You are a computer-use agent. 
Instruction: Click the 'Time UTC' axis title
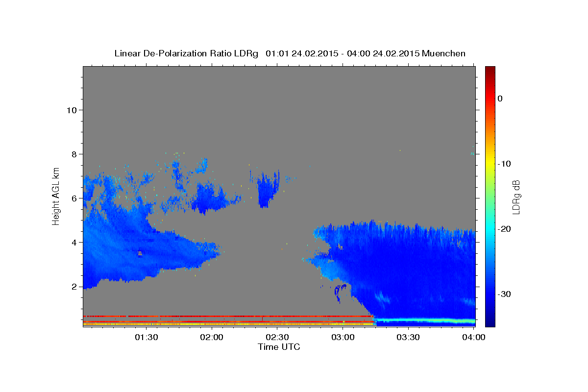pos(279,347)
